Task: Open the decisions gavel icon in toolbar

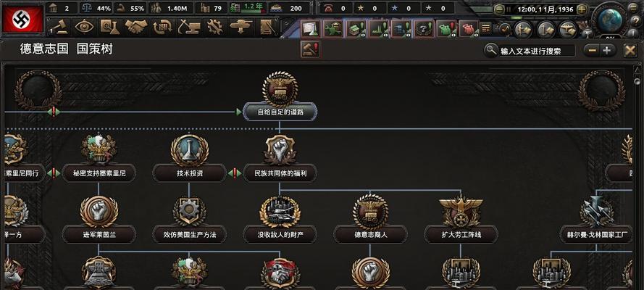Action: pyautogui.click(x=59, y=27)
